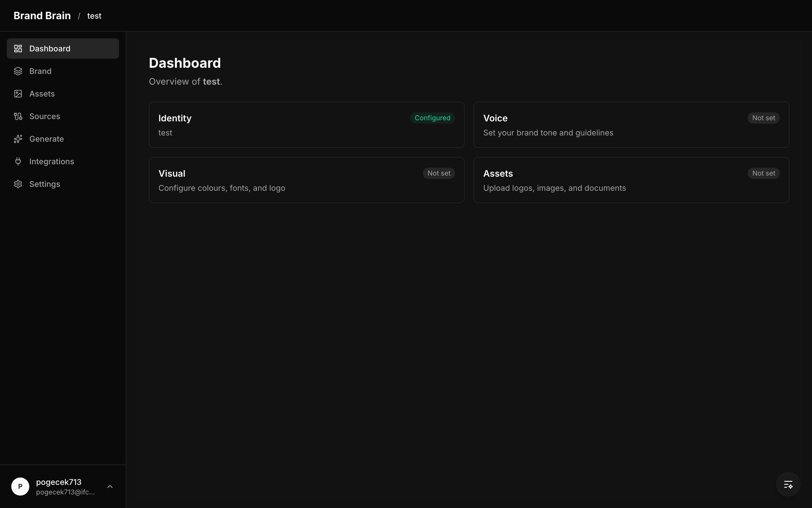
Task: Click the Integrations plug icon
Action: click(x=18, y=161)
